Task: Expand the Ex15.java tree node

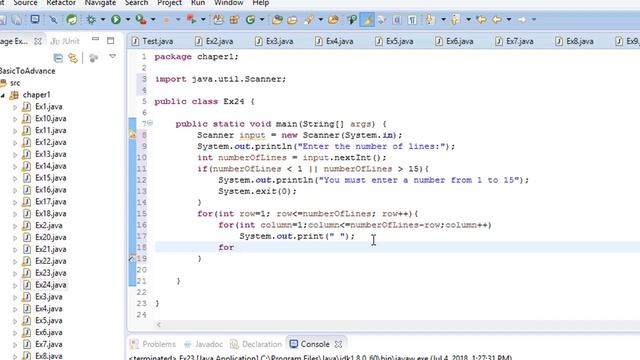Action: pos(15,178)
